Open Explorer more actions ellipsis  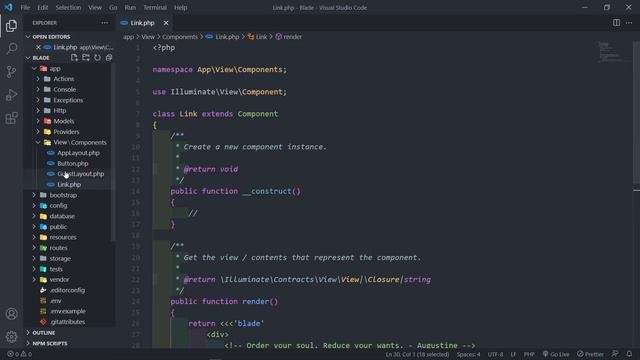pos(105,23)
